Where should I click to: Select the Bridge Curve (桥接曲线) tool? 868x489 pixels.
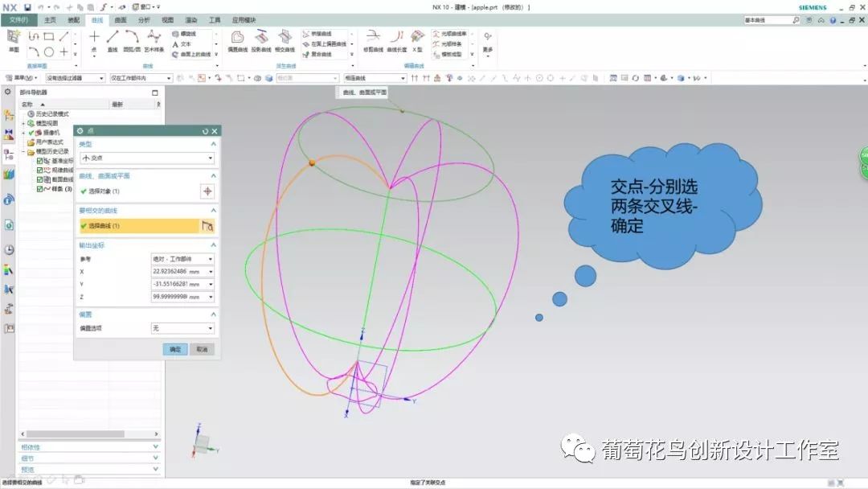[317, 34]
